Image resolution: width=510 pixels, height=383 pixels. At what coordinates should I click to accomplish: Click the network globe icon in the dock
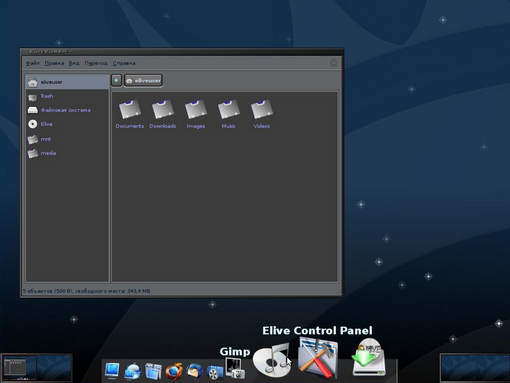coord(133,371)
